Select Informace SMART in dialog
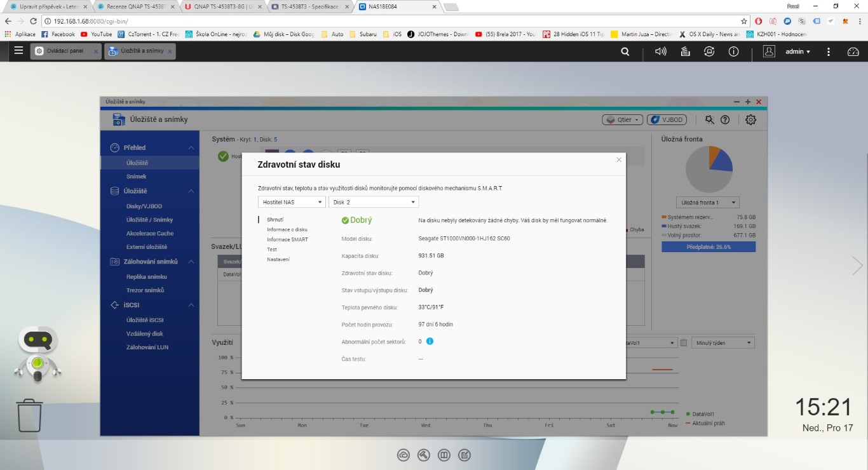The height and width of the screenshot is (470, 868). tap(287, 239)
